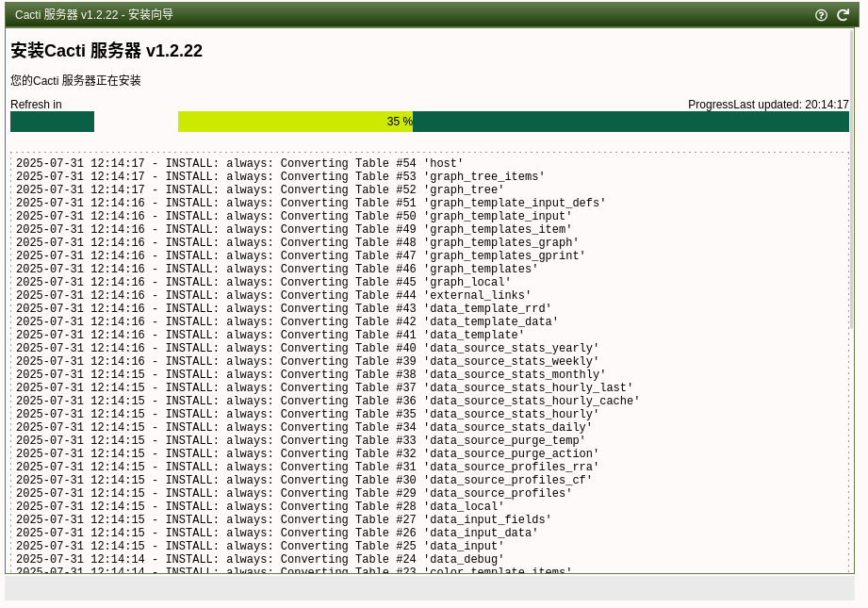Select log line for Table #29 'data_source_profiles'

click(x=294, y=493)
